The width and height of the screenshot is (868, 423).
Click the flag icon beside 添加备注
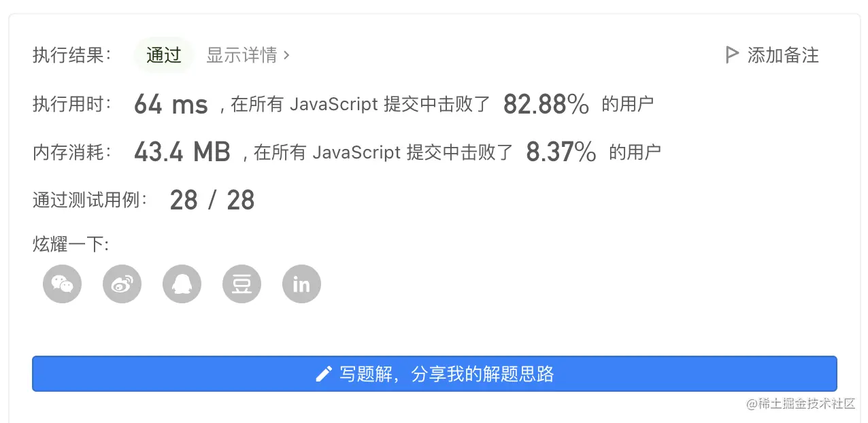tap(732, 55)
